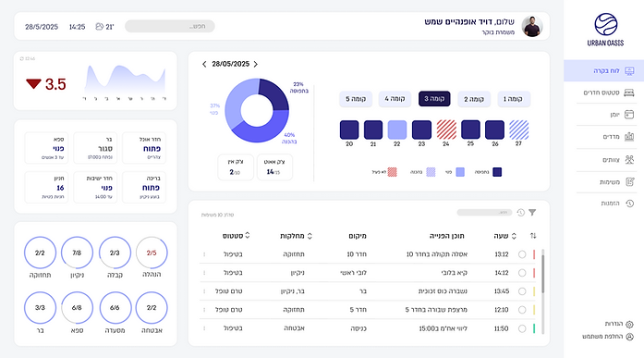Click the sort order icon beside שעה column
Image resolution: width=644 pixels, height=358 pixels.
click(533, 236)
